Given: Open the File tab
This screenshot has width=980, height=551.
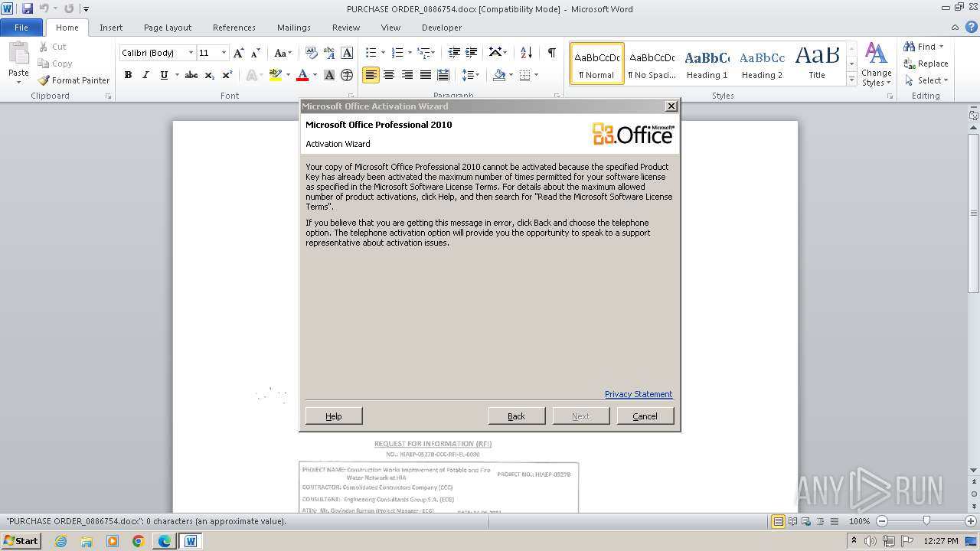Looking at the screenshot, I should click(x=21, y=27).
